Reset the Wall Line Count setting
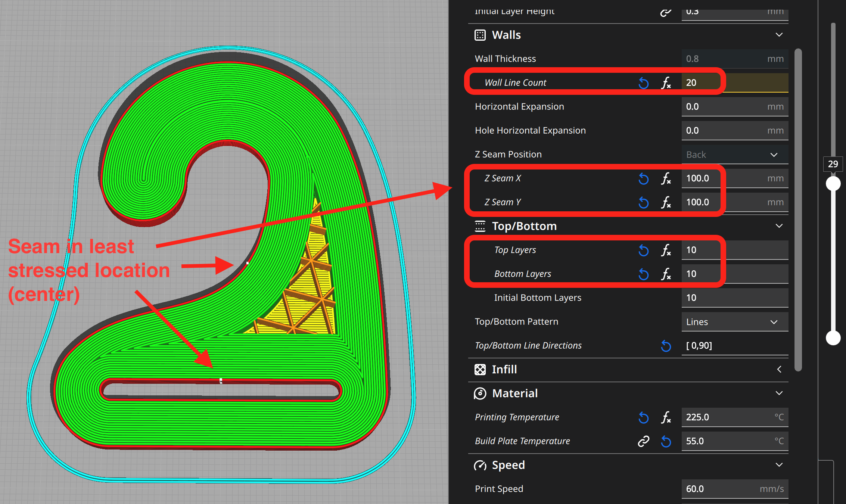The image size is (846, 504). click(644, 83)
